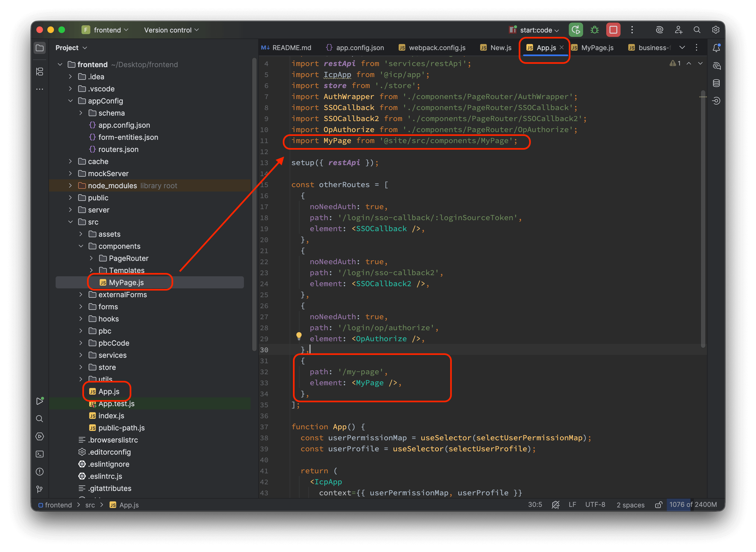756x552 pixels.
Task: Open editor tab options menu
Action: [697, 47]
